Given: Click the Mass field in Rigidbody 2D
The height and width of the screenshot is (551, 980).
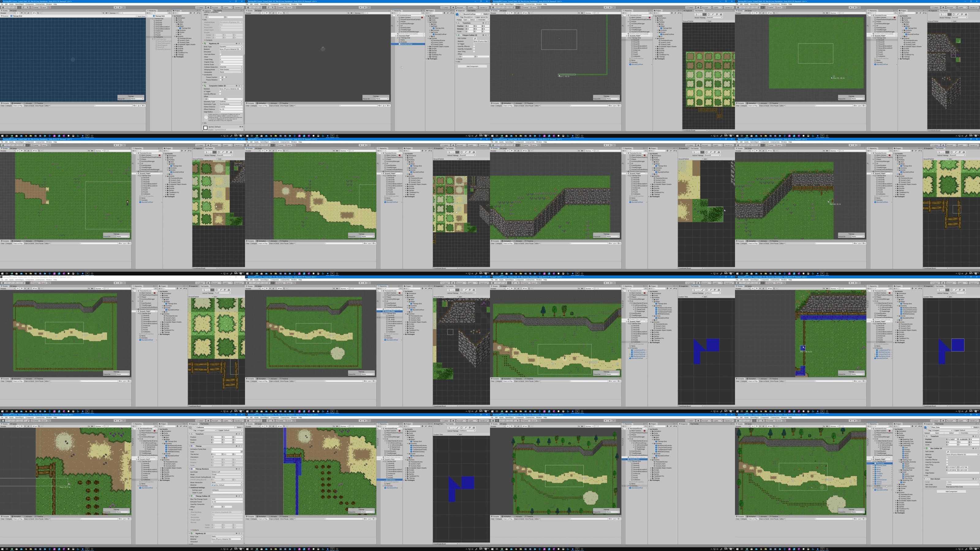Looking at the screenshot, I should tap(231, 57).
